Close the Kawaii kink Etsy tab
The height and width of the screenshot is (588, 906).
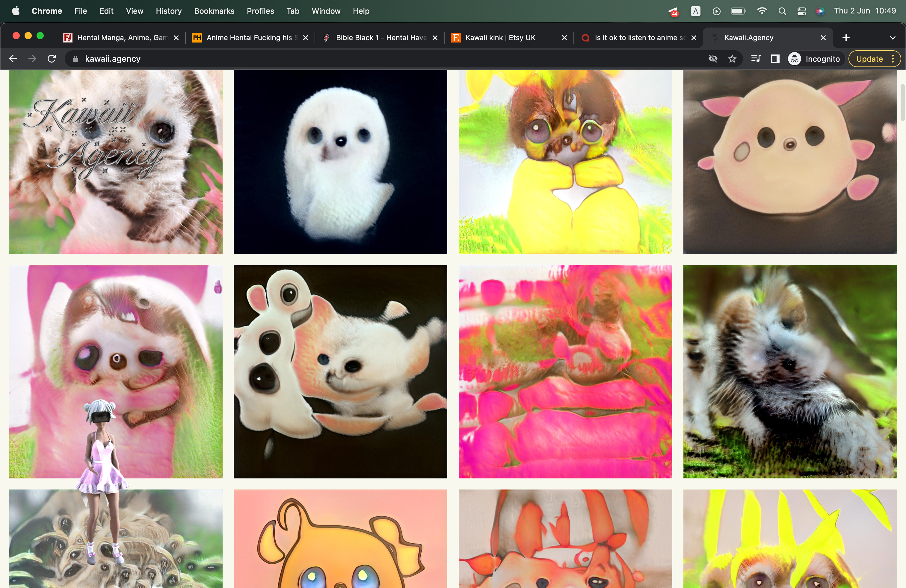click(x=564, y=38)
